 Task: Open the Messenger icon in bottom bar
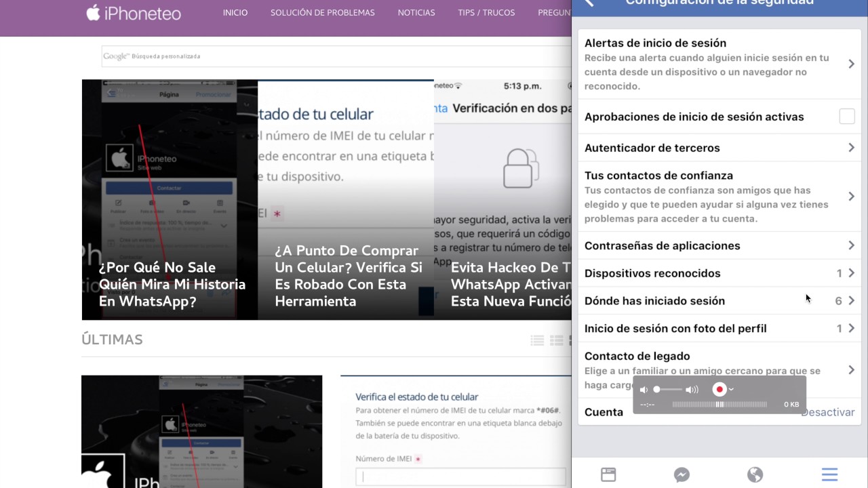pos(682,474)
